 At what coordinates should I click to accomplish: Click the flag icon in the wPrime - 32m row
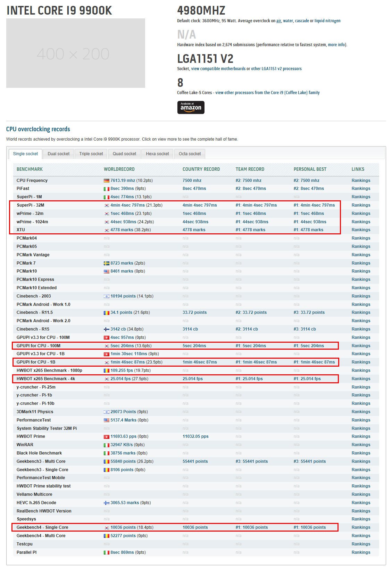tap(107, 214)
